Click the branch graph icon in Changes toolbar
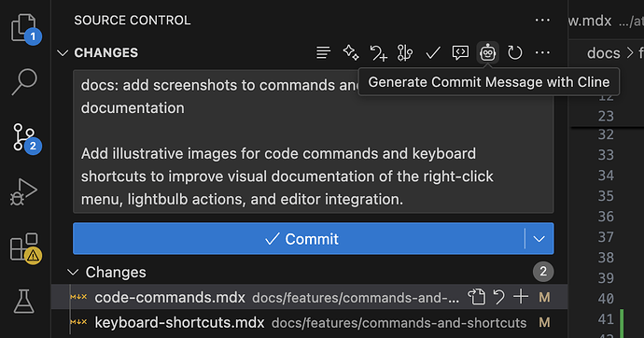 [405, 53]
